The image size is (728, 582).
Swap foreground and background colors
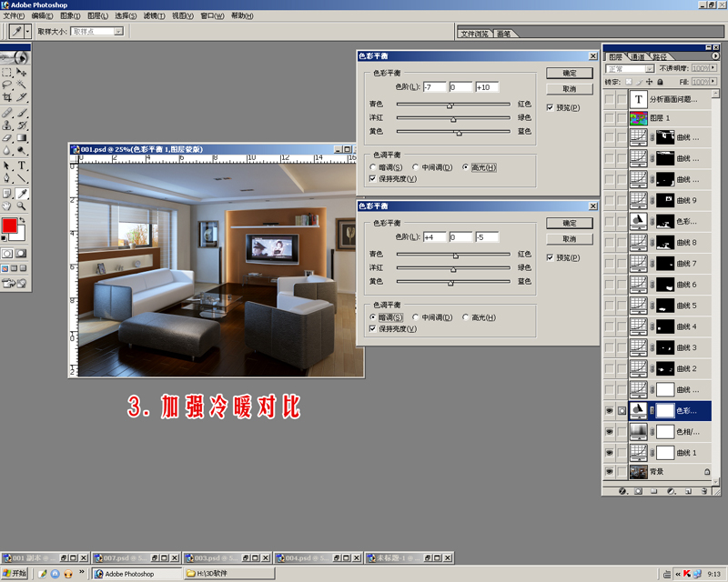tap(22, 220)
